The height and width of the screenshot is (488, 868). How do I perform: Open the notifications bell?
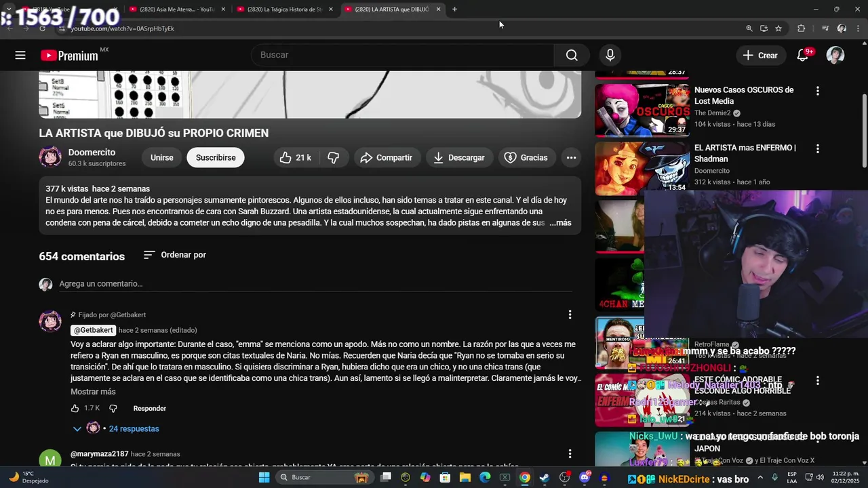tap(803, 56)
